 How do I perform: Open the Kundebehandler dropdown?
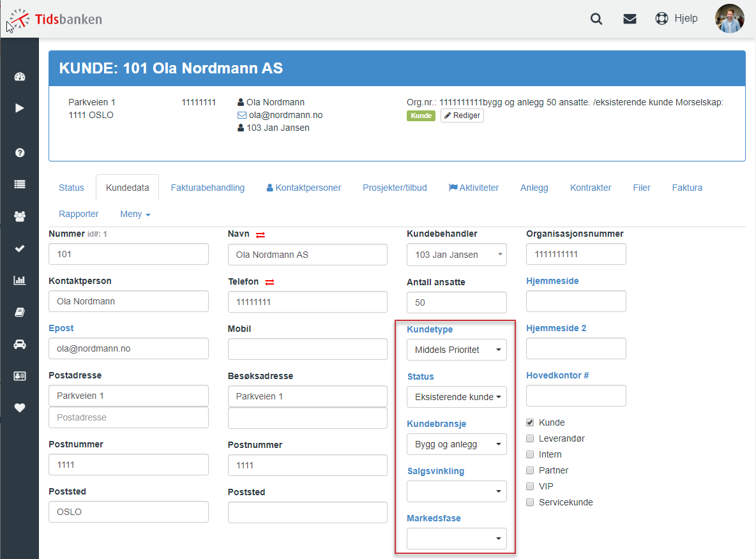457,255
